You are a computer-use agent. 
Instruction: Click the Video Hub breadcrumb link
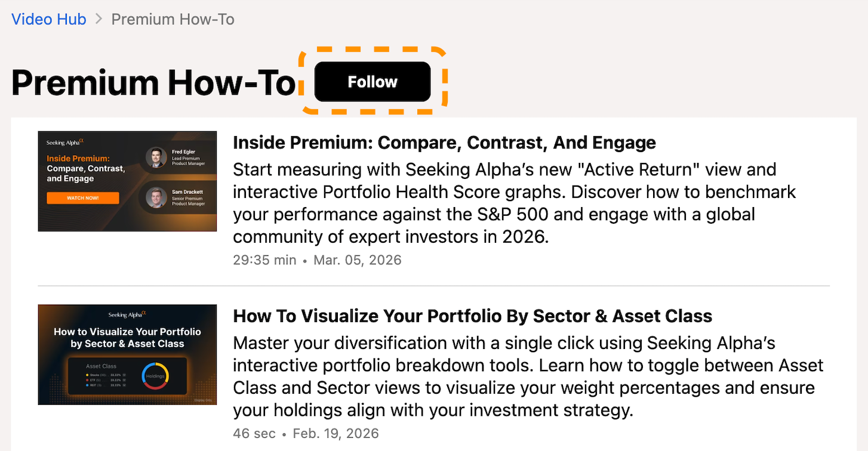tap(49, 19)
